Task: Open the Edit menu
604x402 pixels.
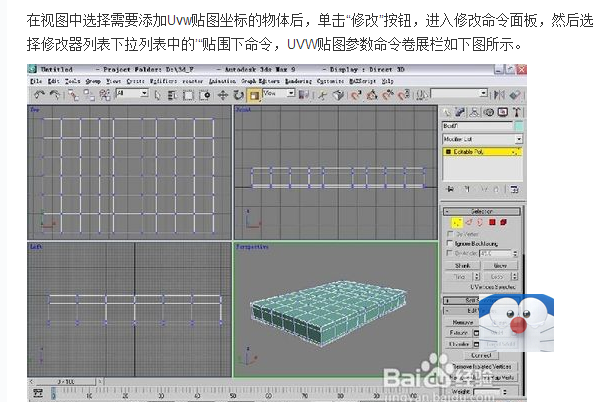Action: [x=53, y=81]
